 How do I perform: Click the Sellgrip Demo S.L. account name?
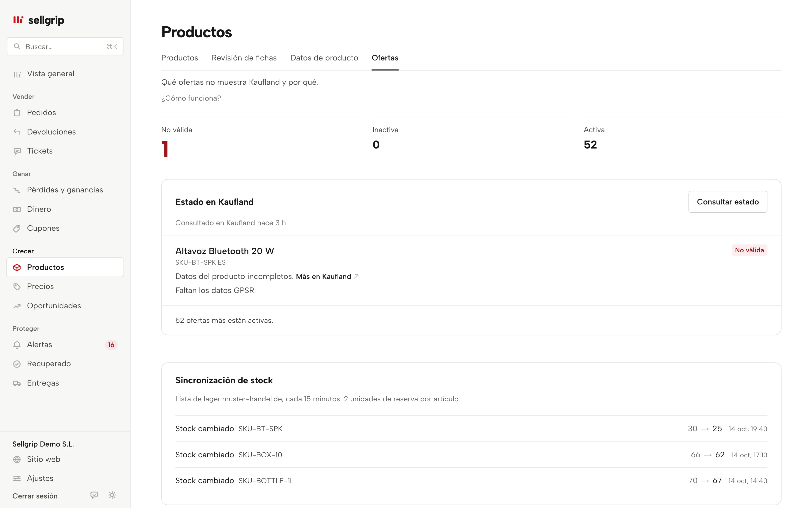[43, 444]
